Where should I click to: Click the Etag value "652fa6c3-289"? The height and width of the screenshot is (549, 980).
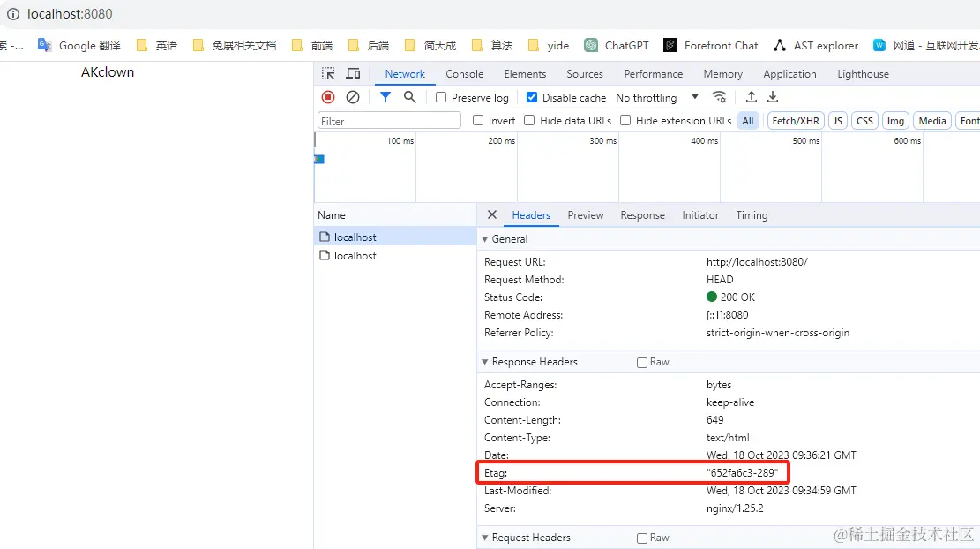pyautogui.click(x=743, y=473)
